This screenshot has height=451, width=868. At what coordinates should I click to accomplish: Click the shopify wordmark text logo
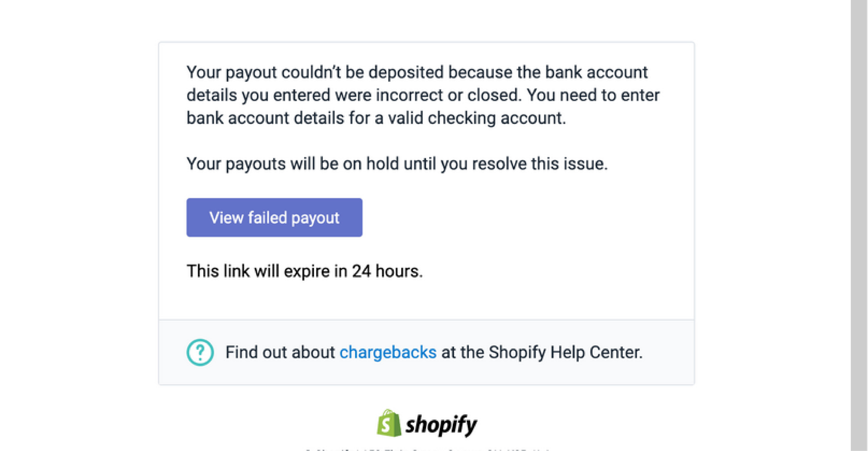click(x=441, y=425)
